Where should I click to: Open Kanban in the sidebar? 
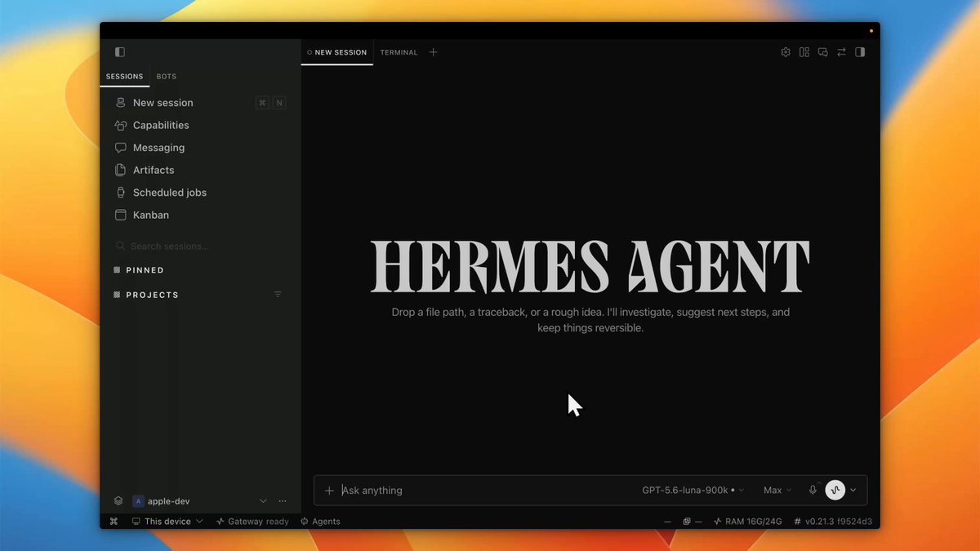pyautogui.click(x=200, y=215)
